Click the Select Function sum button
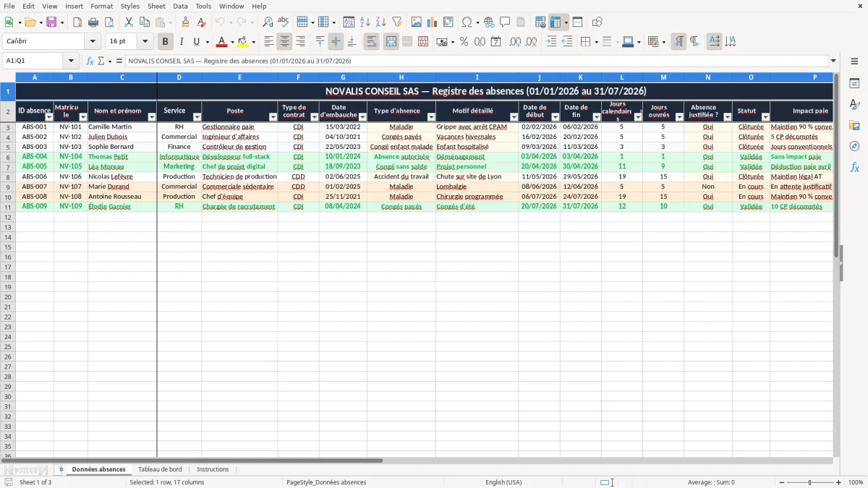868x488 pixels. pyautogui.click(x=101, y=61)
